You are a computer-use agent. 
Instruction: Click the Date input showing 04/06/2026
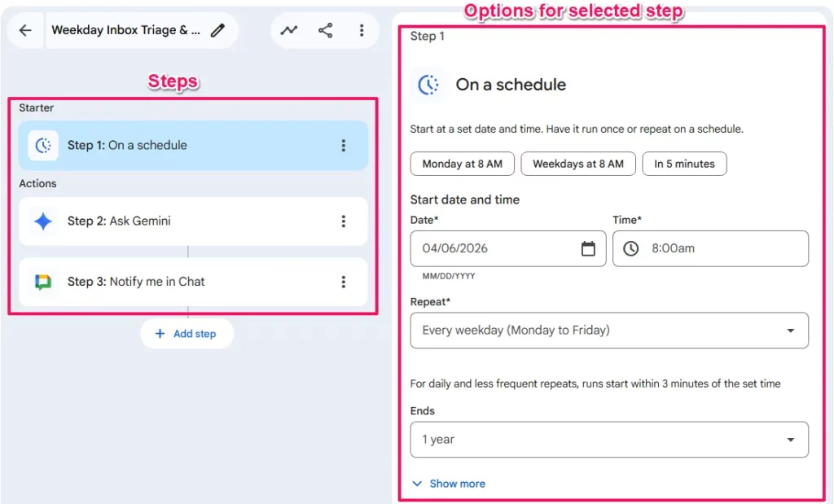(489, 248)
